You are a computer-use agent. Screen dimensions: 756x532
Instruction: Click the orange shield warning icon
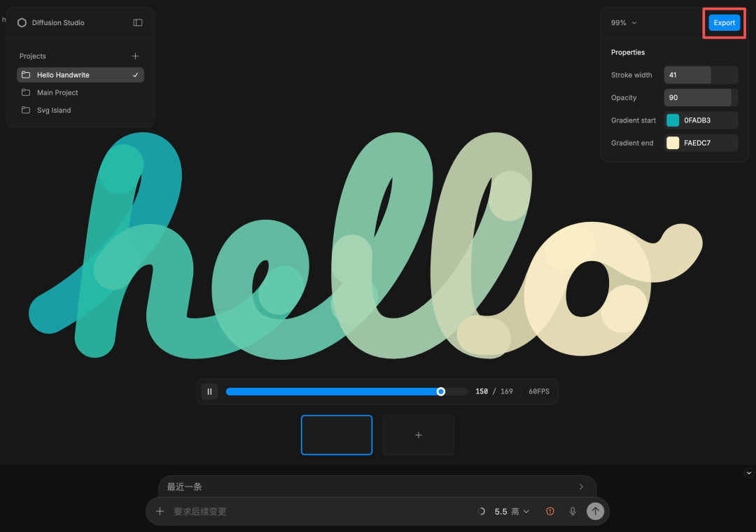(x=550, y=511)
